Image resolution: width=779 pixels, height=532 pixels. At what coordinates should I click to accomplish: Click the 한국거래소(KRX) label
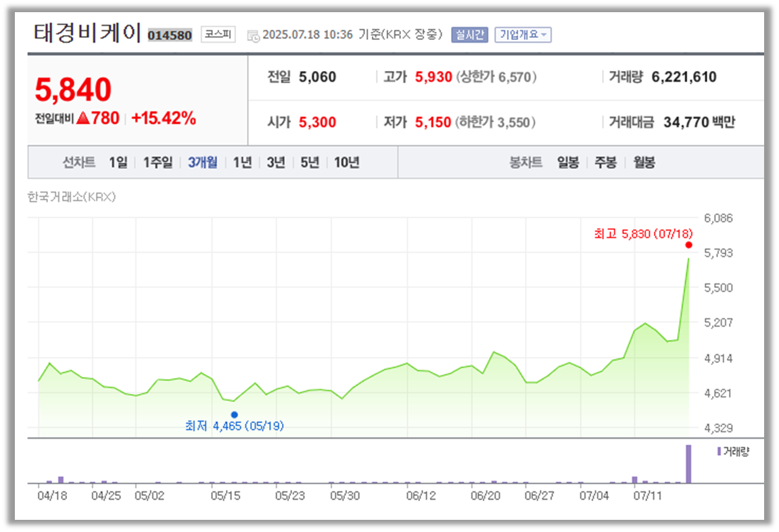click(x=72, y=197)
